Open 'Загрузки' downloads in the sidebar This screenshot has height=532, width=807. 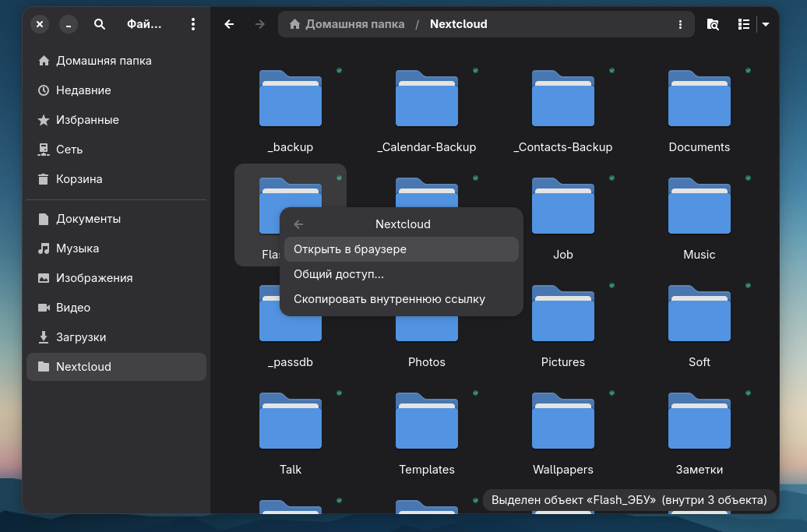tap(81, 337)
